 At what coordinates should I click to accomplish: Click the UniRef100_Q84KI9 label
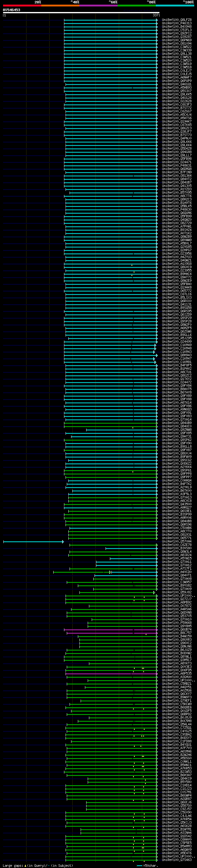tap(177, 779)
